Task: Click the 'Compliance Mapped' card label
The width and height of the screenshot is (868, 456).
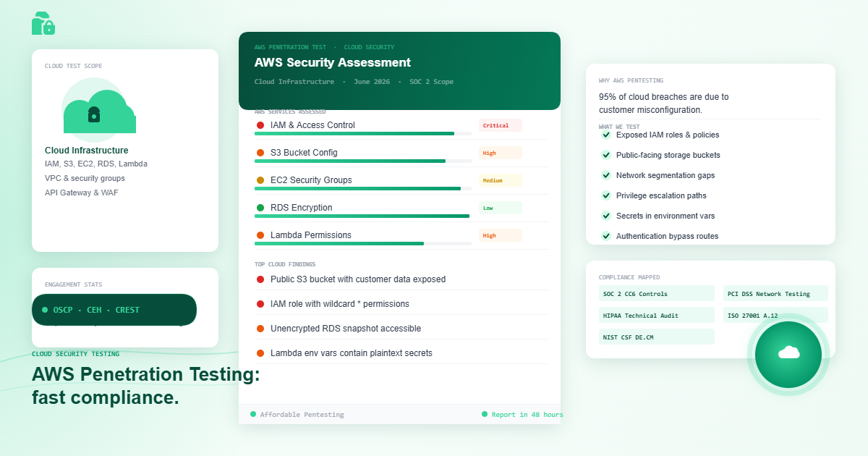Action: 629,277
